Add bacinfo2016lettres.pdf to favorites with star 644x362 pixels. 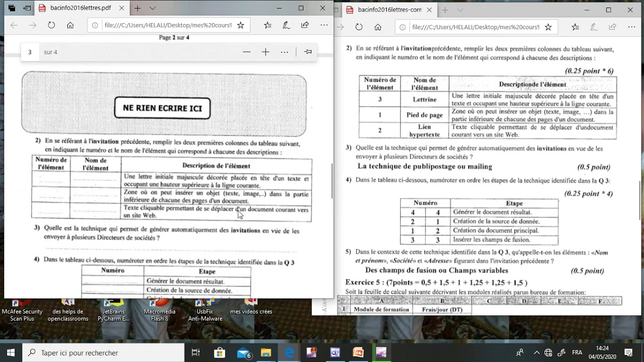coord(240,25)
